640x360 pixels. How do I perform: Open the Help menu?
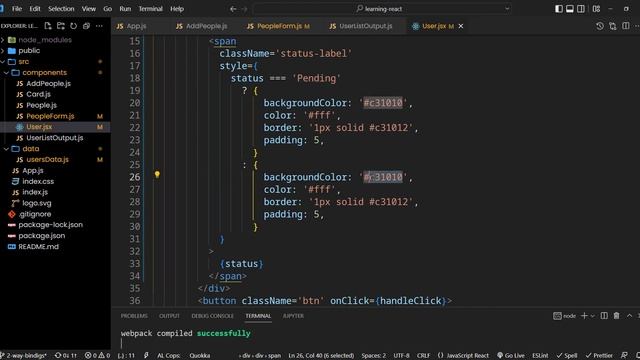(177, 9)
